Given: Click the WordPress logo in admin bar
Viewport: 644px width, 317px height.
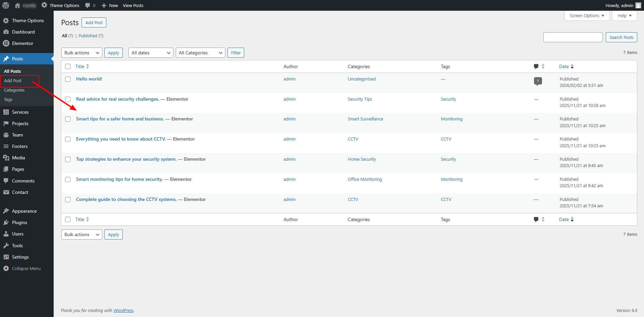Looking at the screenshot, I should coord(6,5).
